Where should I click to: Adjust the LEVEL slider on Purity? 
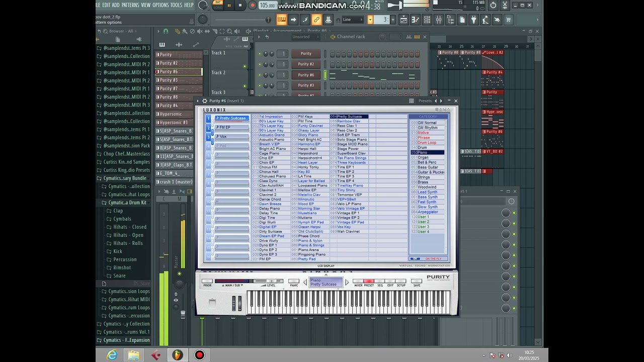[x=271, y=282]
